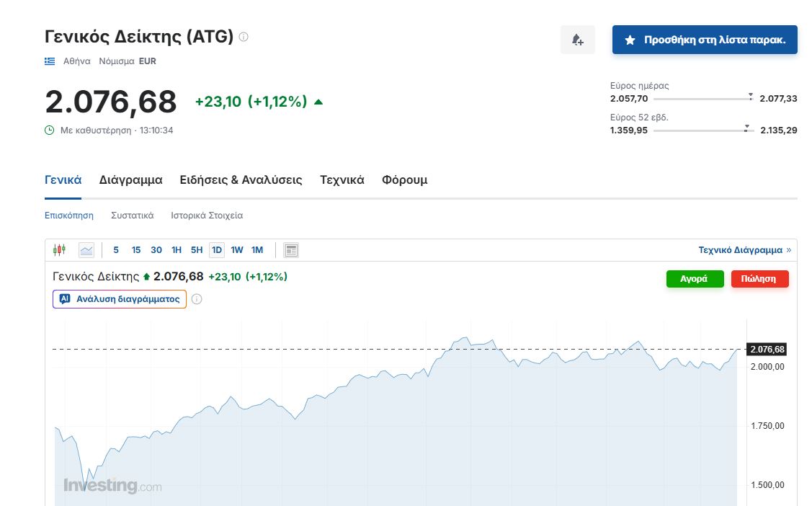
Task: Open the Τεχνικά tab
Action: point(342,180)
